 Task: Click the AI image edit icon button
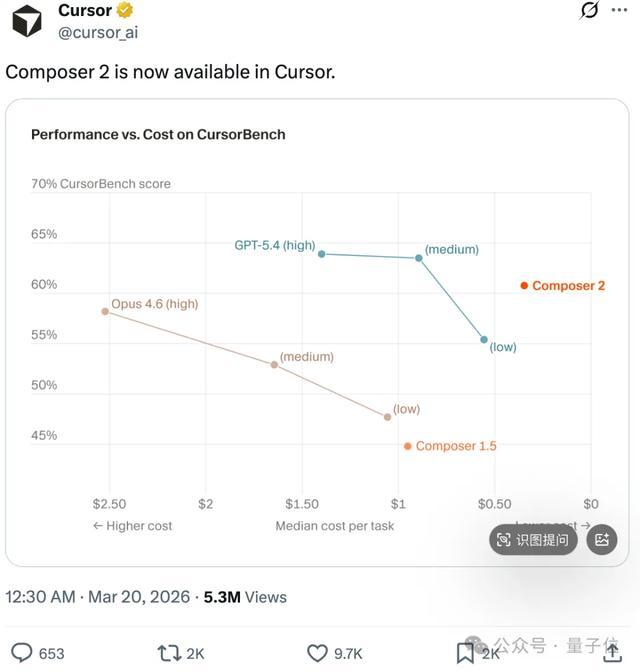(602, 540)
